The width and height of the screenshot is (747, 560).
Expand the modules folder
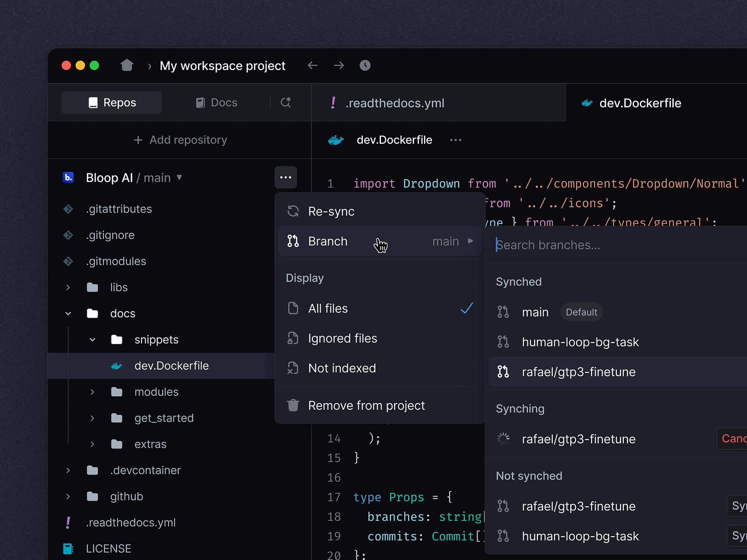[x=92, y=392]
